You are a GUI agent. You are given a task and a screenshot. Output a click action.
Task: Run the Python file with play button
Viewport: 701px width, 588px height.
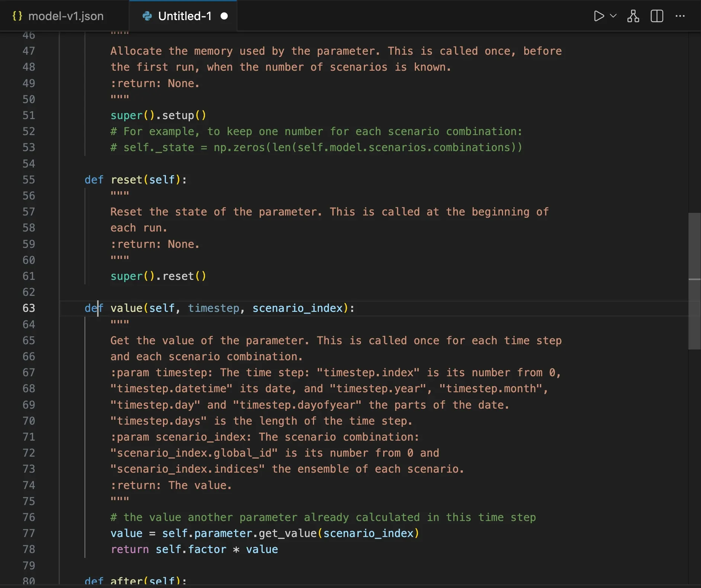pos(599,16)
